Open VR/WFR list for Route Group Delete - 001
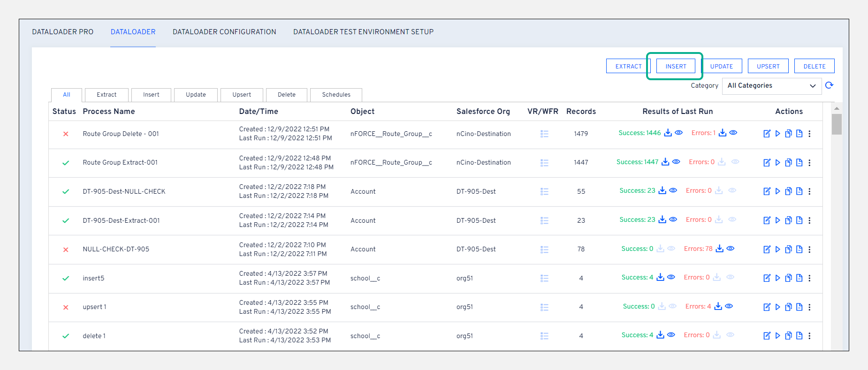Viewport: 868px width, 370px height. click(544, 134)
